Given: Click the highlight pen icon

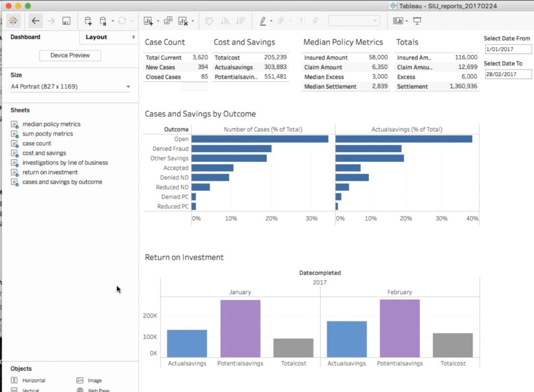Looking at the screenshot, I should coord(262,21).
